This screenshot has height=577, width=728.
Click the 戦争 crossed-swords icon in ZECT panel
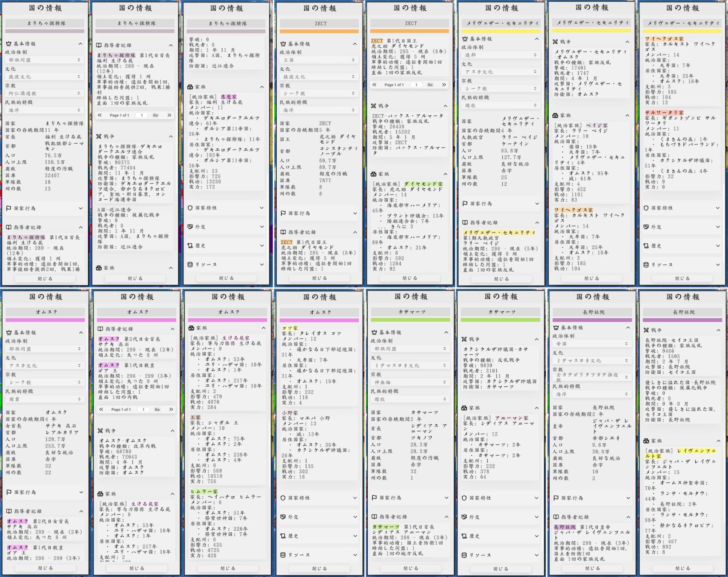pyautogui.click(x=373, y=106)
